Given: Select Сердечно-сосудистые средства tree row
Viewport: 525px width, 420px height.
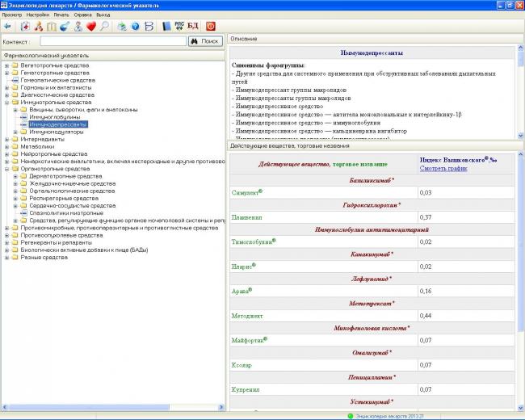Looking at the screenshot, I should click(x=73, y=206).
